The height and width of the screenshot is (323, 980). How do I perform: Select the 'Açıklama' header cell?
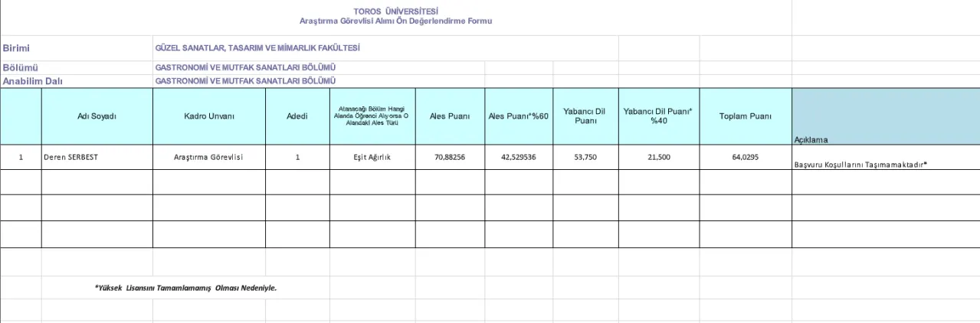point(886,116)
